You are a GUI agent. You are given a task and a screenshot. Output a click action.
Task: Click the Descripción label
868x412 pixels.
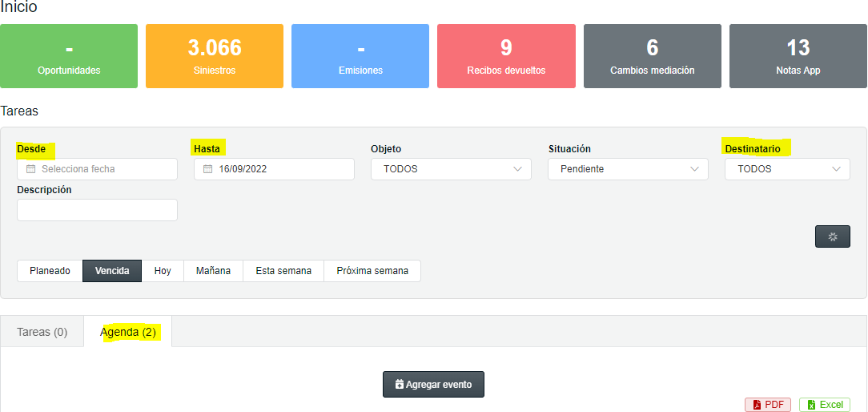pos(44,190)
